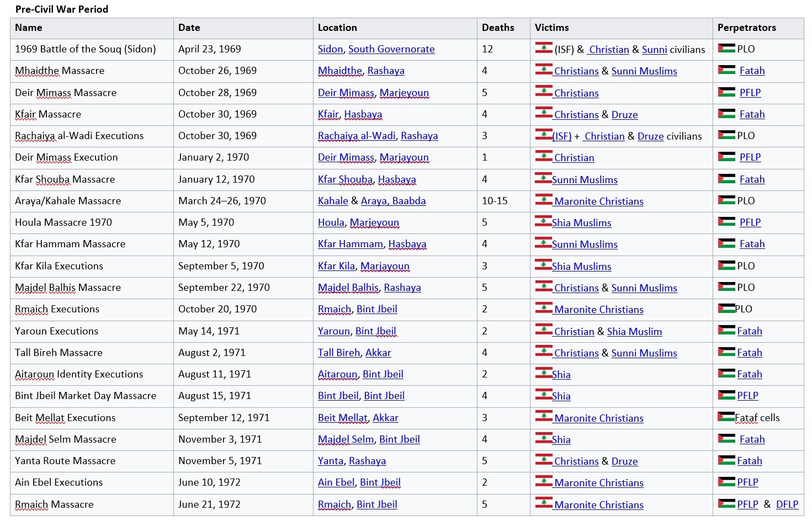
Task: Click Lebanese flag in Rmaich Executions row
Action: 544,308
